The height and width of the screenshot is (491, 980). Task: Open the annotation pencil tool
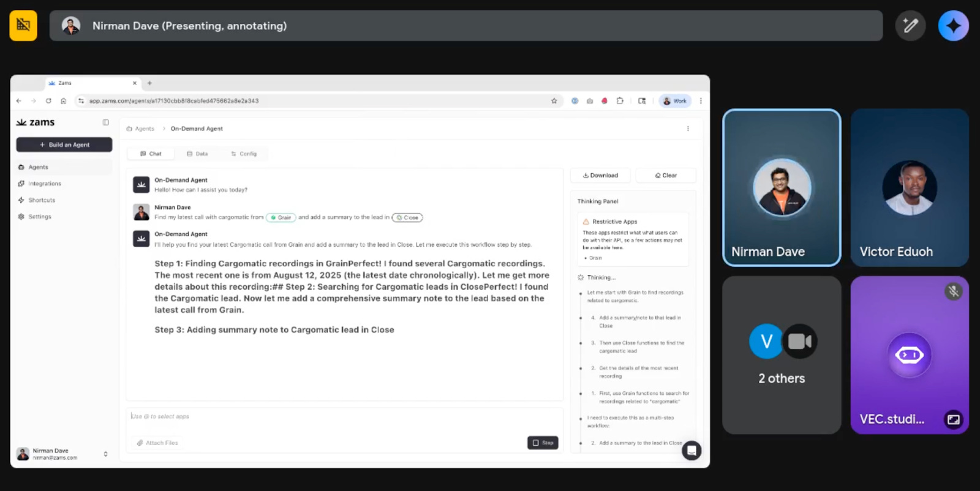(x=910, y=26)
